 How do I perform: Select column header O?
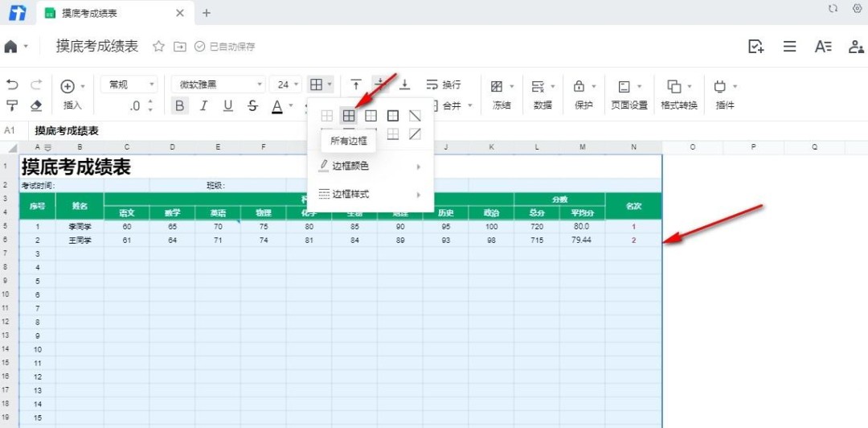(693, 147)
